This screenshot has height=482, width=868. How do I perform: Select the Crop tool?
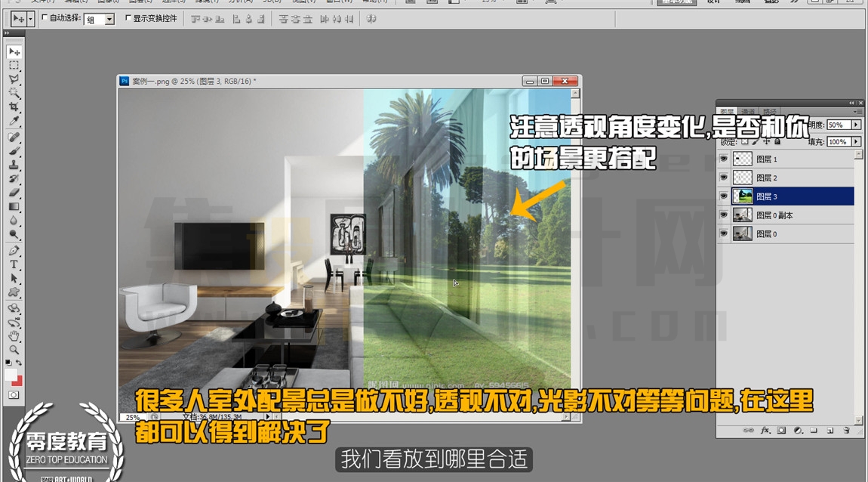click(14, 107)
